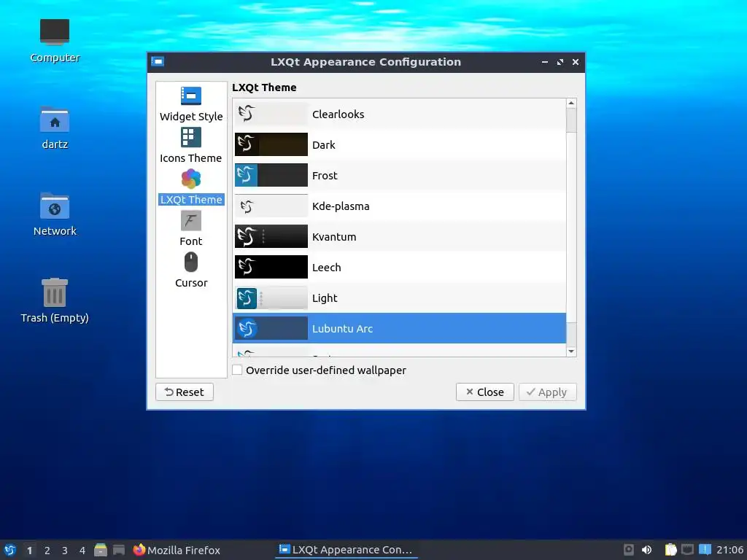Click the removable media tray icon

[629, 550]
